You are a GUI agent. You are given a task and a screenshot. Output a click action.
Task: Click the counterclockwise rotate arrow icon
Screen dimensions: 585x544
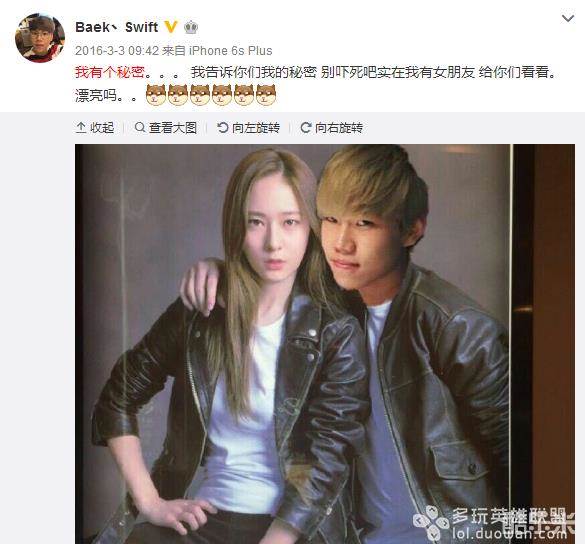coord(222,128)
